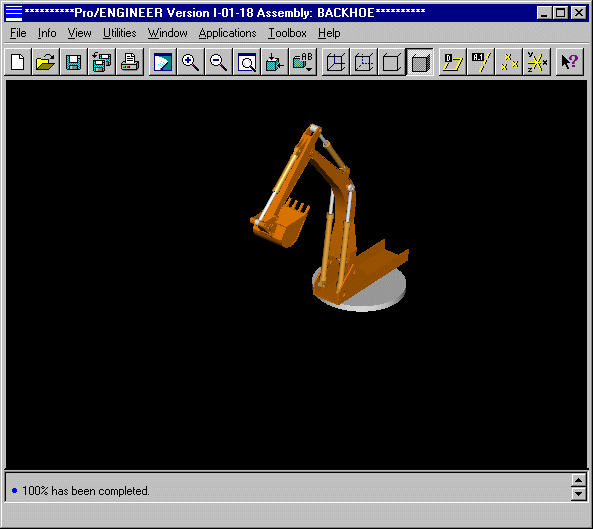The image size is (593, 529).
Task: Save the assembly with the floppy disk icon
Action: tap(73, 62)
